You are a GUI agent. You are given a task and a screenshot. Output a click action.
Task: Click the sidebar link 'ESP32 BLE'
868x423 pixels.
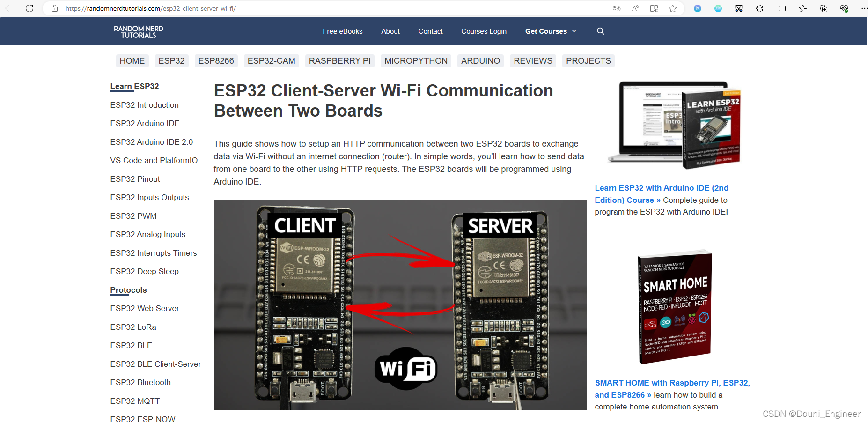(x=131, y=345)
